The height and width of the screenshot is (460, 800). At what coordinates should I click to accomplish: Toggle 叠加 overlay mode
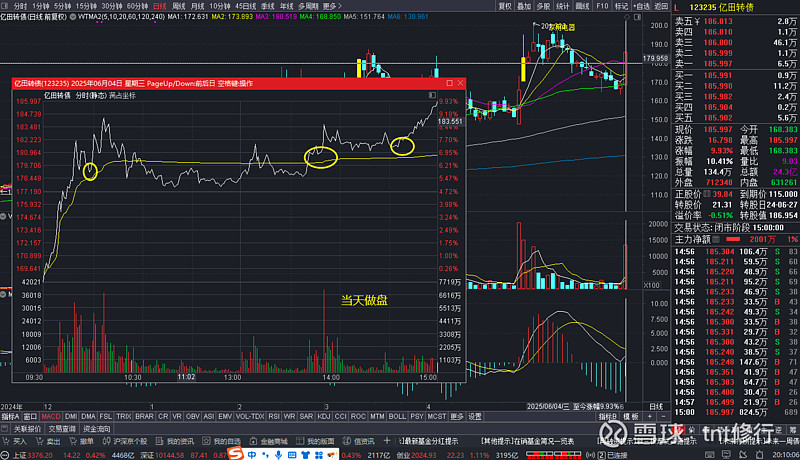coord(524,6)
